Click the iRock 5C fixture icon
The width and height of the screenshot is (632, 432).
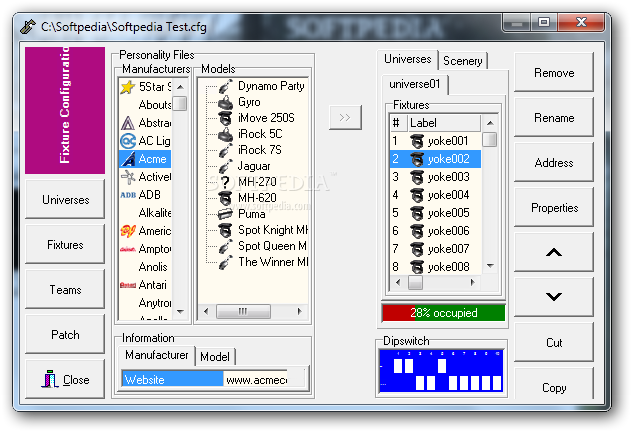pos(225,134)
